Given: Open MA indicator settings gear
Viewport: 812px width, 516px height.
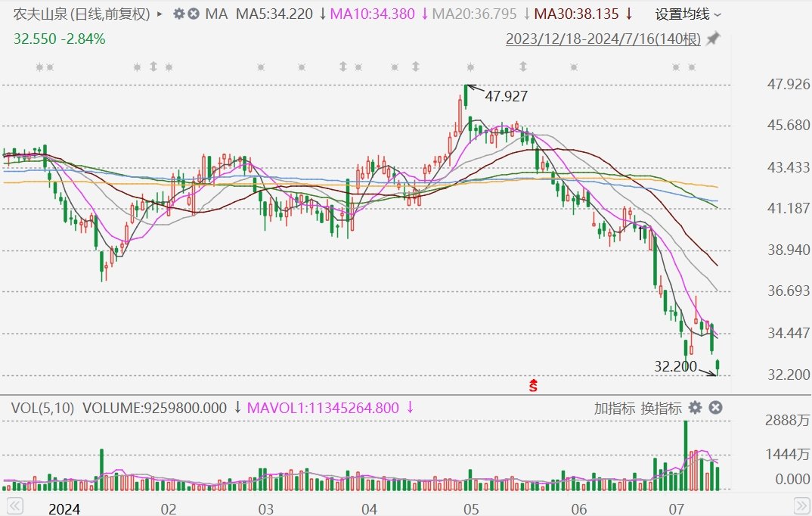Looking at the screenshot, I should (x=178, y=14).
